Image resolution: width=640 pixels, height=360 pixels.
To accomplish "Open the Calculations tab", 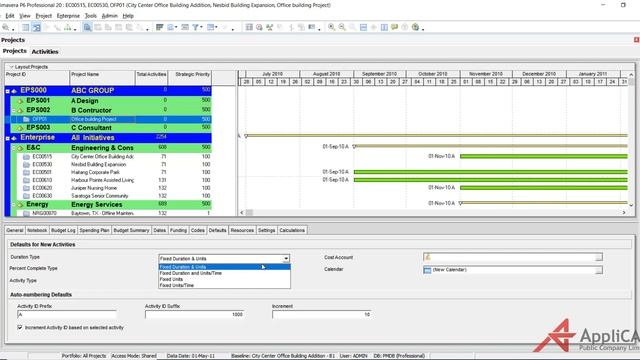I will pyautogui.click(x=292, y=230).
